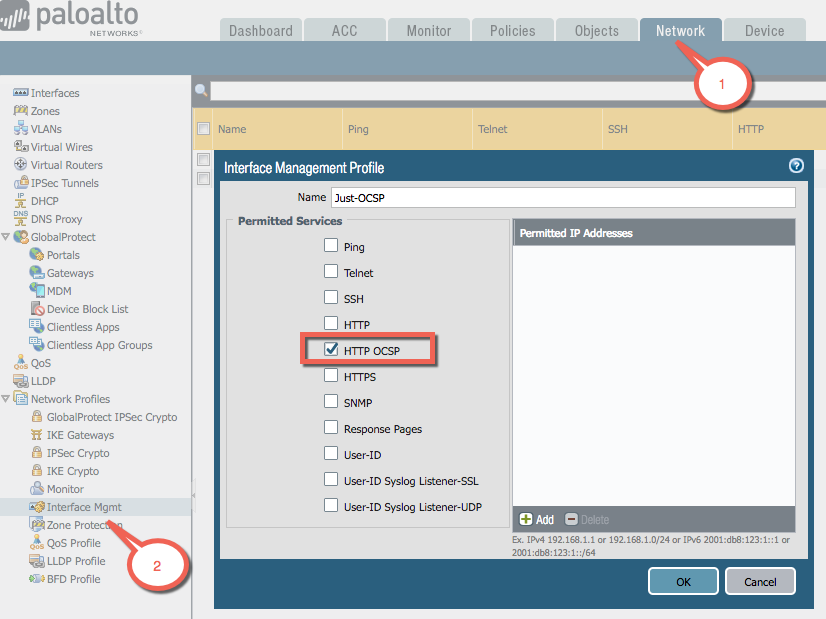Click Add under Permitted IP Addresses
The image size is (826, 619).
537,519
